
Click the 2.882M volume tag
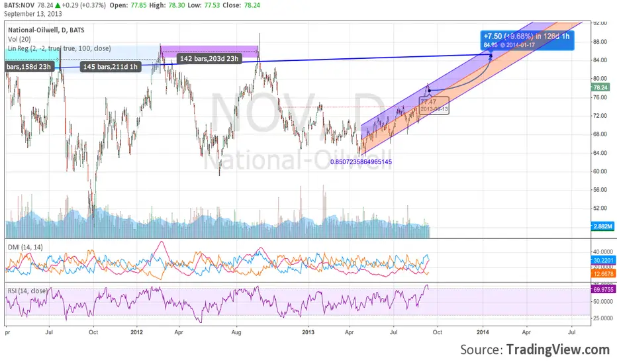(602, 226)
